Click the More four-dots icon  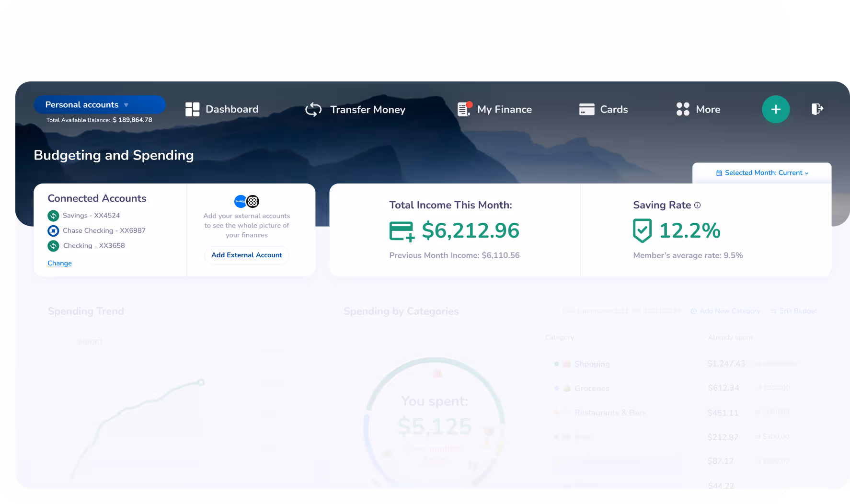tap(683, 109)
